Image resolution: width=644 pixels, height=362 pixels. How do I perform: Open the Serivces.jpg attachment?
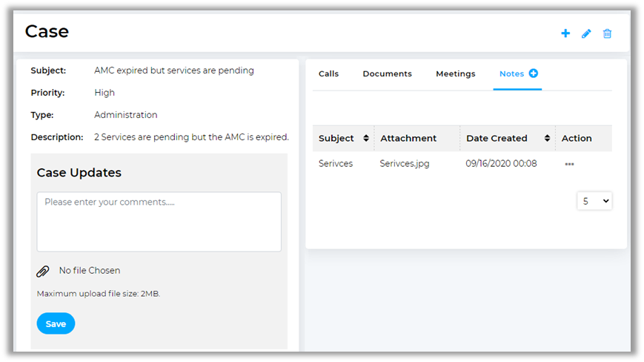pos(404,163)
